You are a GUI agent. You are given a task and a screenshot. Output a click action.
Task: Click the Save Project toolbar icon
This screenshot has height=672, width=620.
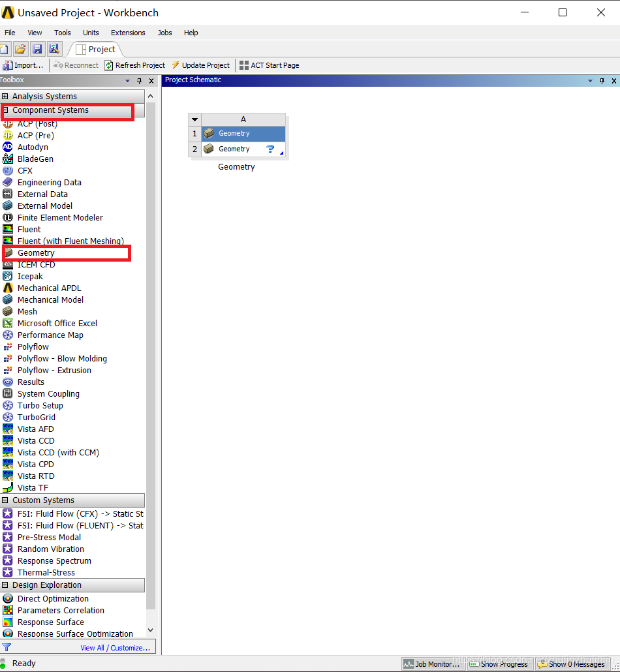point(37,49)
